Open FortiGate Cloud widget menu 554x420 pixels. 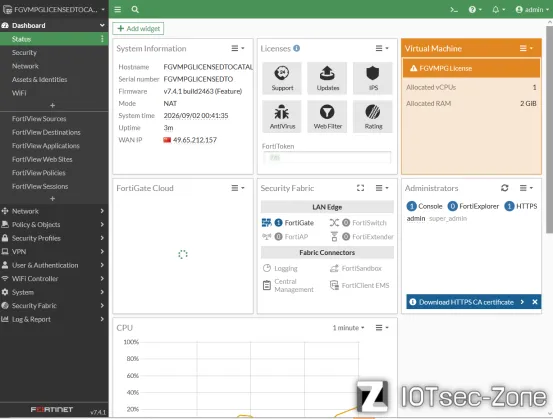coord(237,188)
